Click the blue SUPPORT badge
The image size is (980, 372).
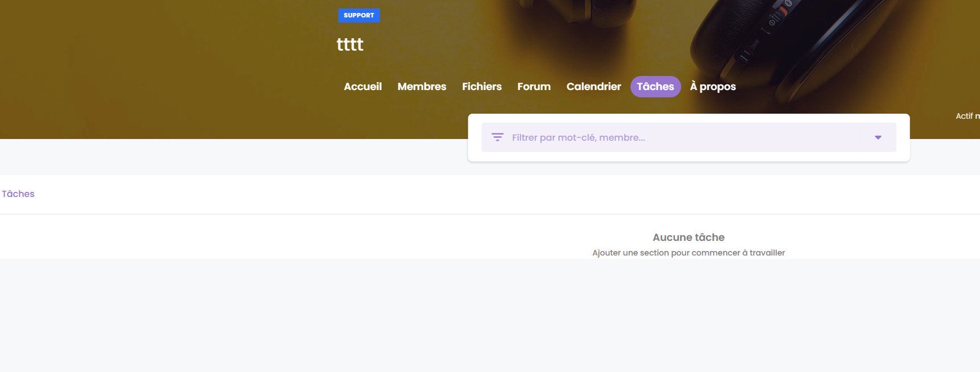tap(359, 15)
